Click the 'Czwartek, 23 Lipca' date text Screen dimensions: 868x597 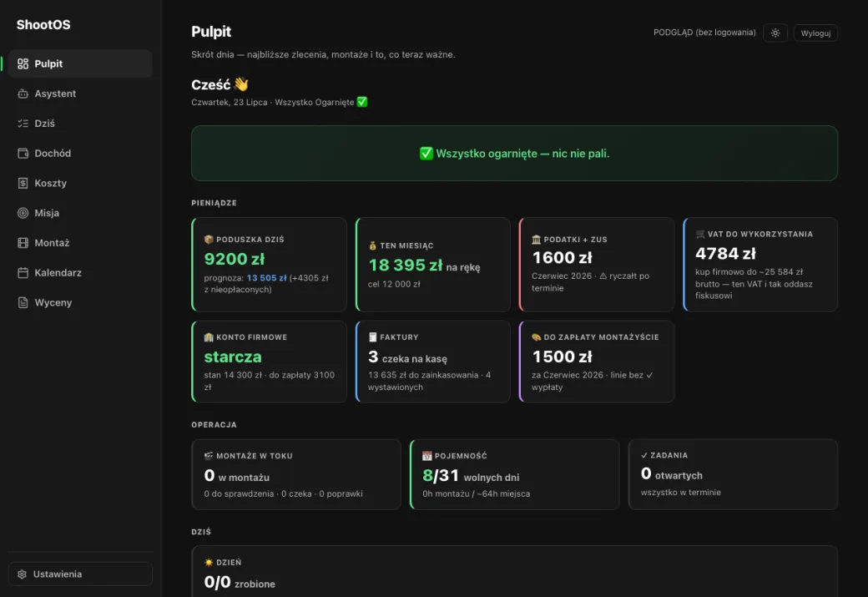230,103
